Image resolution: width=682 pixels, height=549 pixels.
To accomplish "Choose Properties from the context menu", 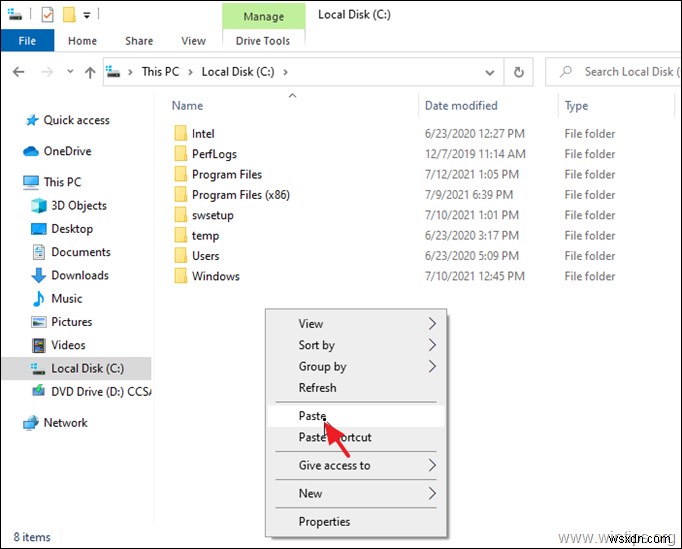I will coord(356,522).
